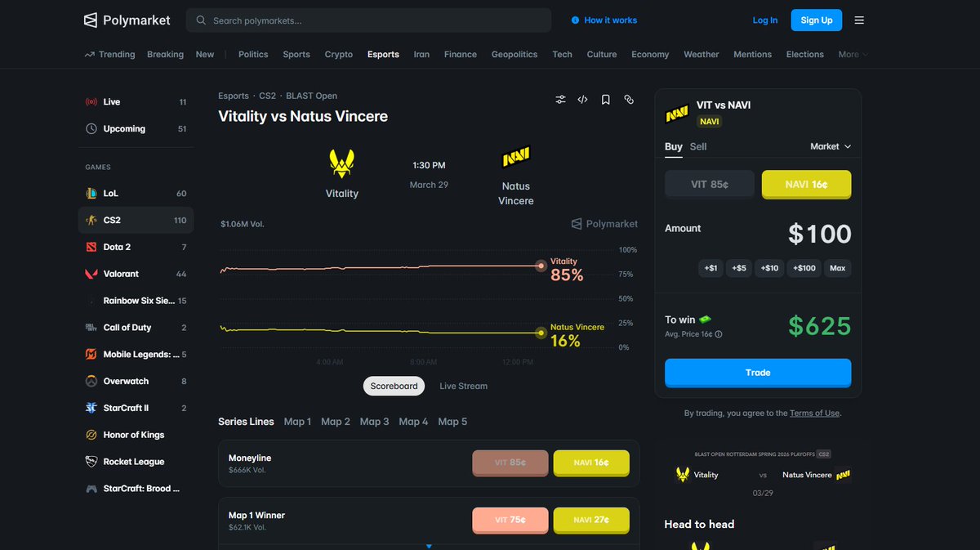
Task: Bookmark this market with bookmark icon
Action: pos(605,100)
